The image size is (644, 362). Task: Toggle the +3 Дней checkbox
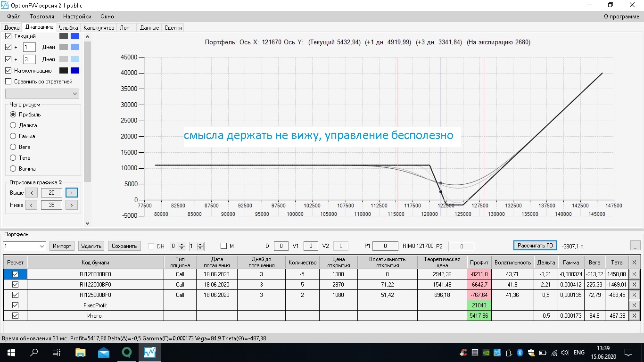coord(8,59)
